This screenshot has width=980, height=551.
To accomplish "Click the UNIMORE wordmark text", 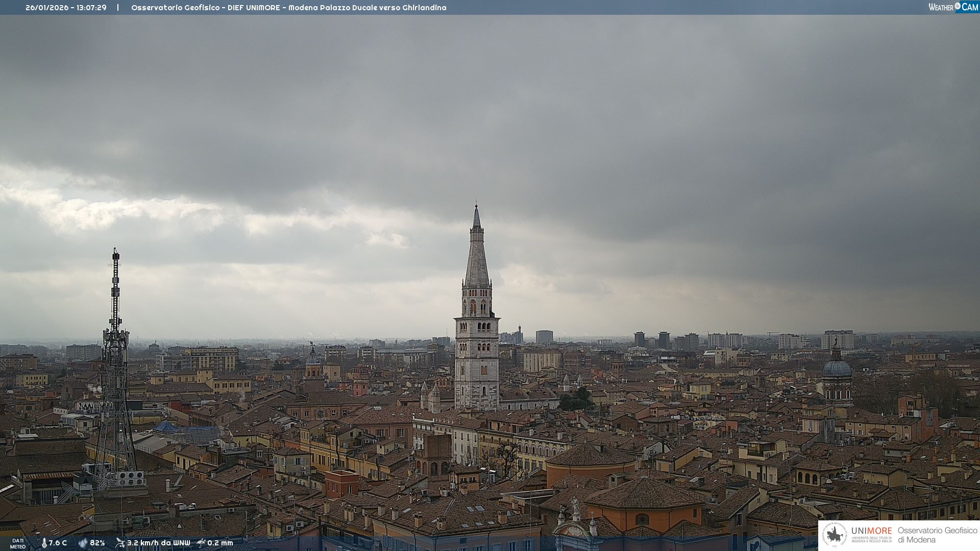I will click(x=871, y=531).
